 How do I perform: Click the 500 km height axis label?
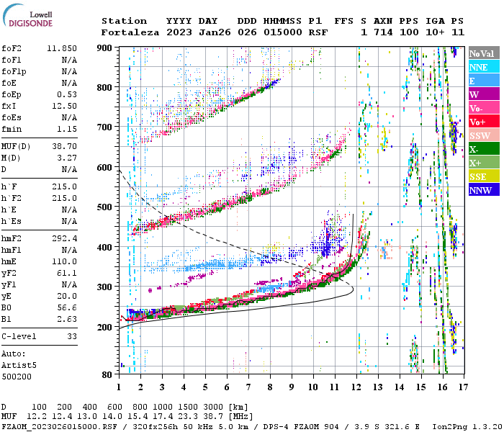[x=104, y=207]
